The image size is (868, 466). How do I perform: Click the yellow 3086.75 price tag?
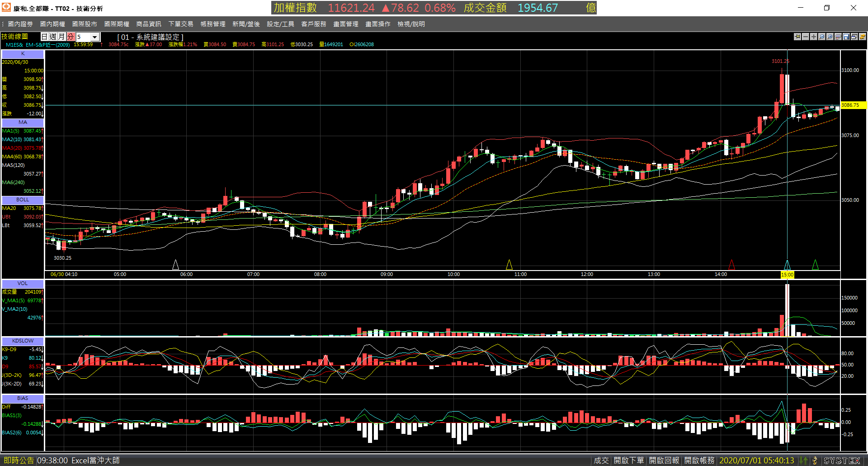pyautogui.click(x=853, y=105)
